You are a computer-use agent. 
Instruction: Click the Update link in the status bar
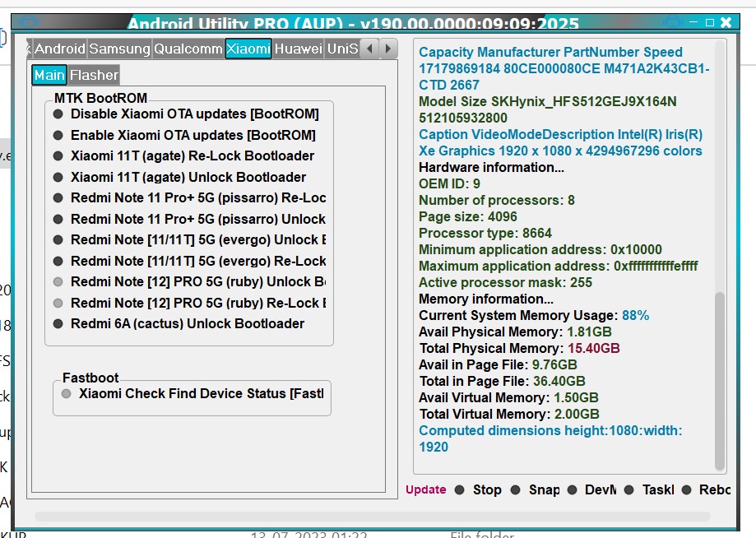tap(426, 489)
